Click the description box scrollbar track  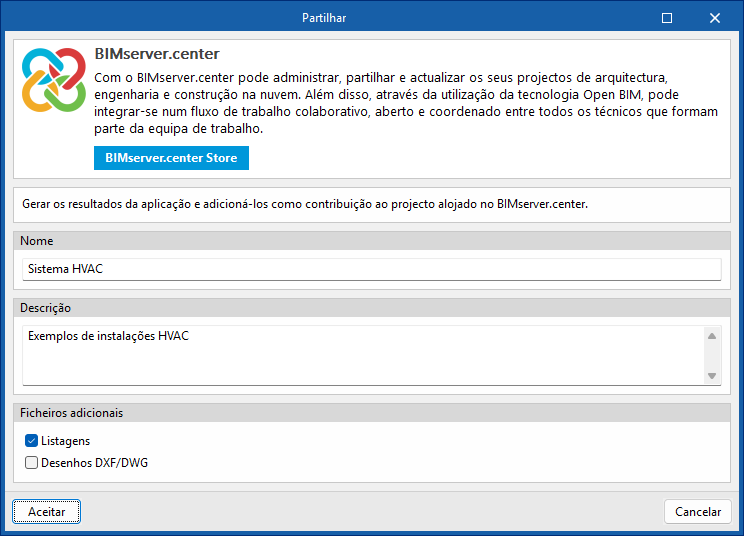tap(712, 356)
